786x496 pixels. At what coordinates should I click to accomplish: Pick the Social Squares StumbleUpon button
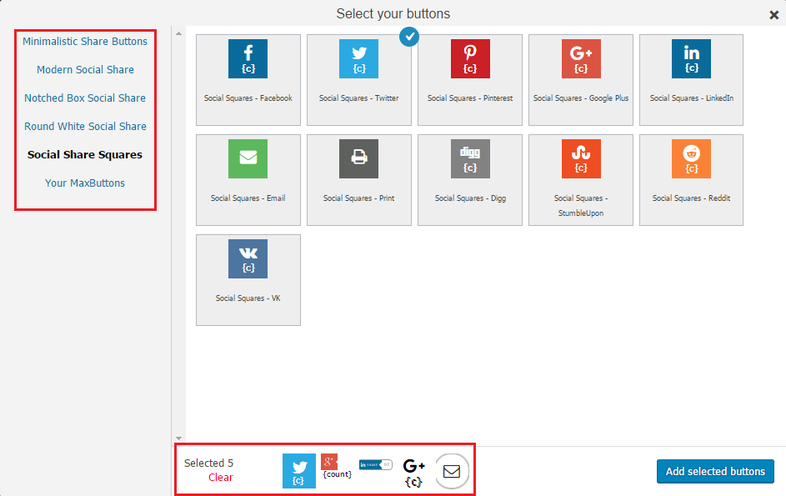coord(580,180)
